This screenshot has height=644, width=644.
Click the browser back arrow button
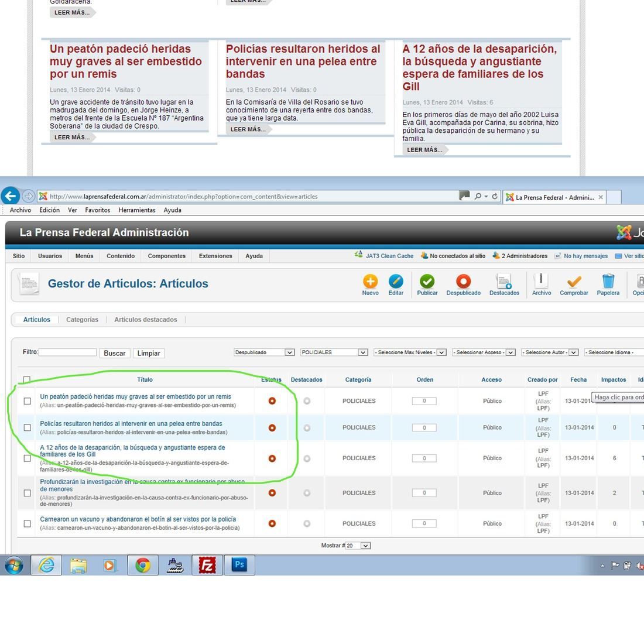point(11,196)
